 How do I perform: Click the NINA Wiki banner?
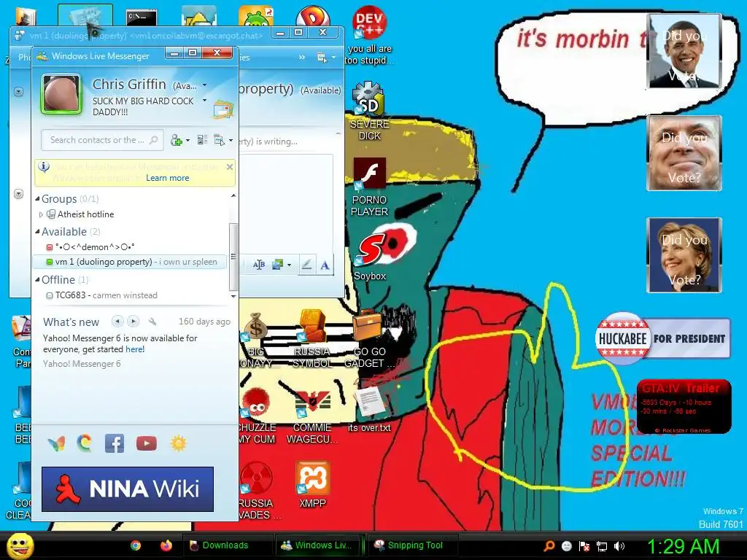(x=128, y=489)
